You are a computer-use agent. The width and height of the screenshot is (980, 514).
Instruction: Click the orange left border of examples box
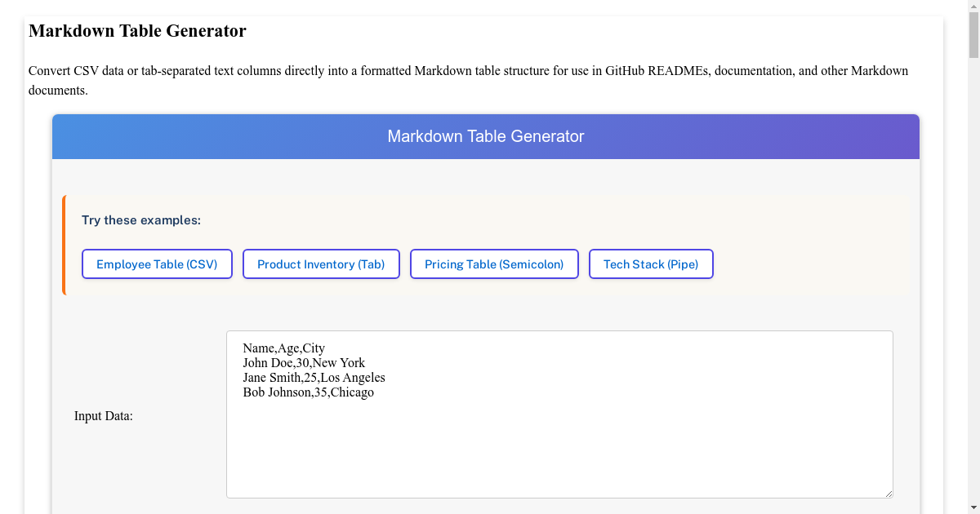(64, 245)
